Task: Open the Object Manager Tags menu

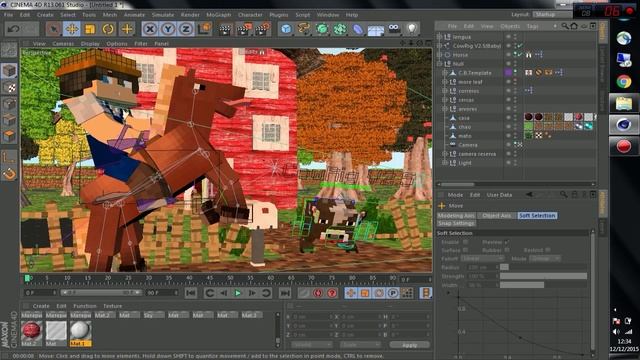Action: click(532, 26)
